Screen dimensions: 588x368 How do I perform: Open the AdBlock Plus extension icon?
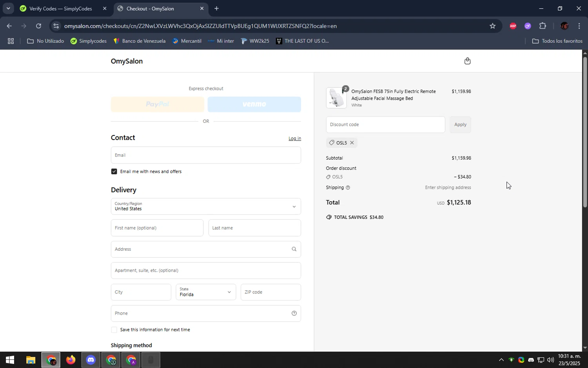point(513,26)
